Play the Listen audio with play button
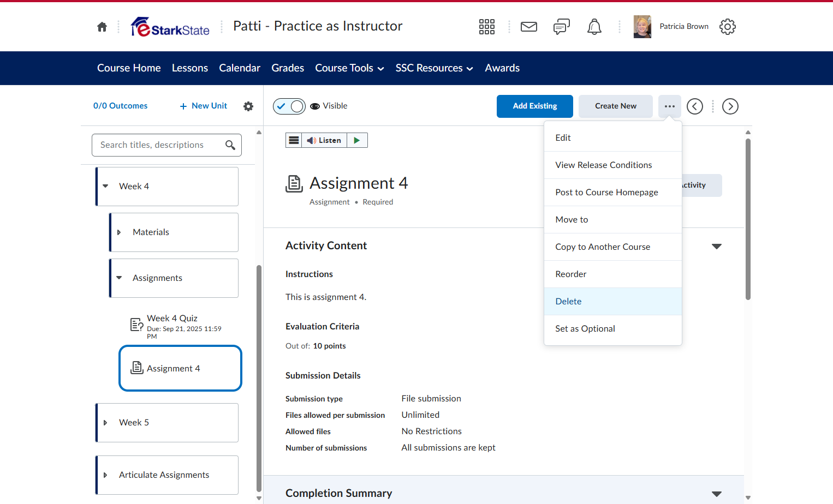 (357, 140)
